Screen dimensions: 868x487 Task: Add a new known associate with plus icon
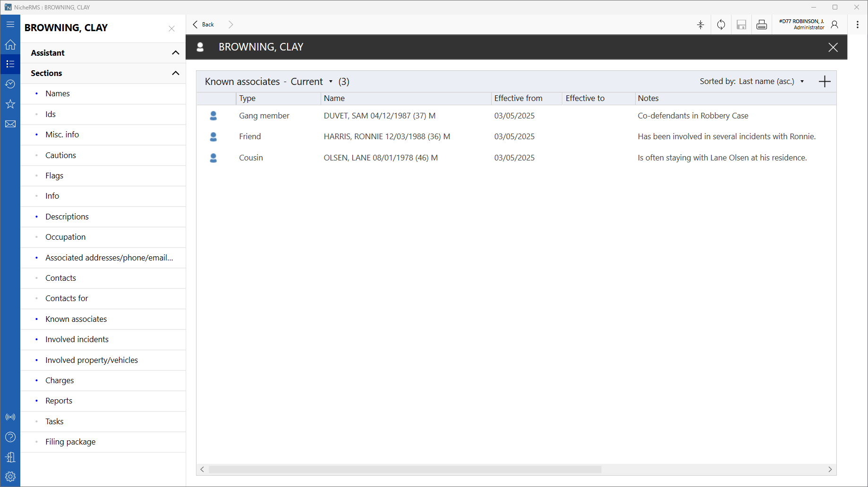coord(824,82)
